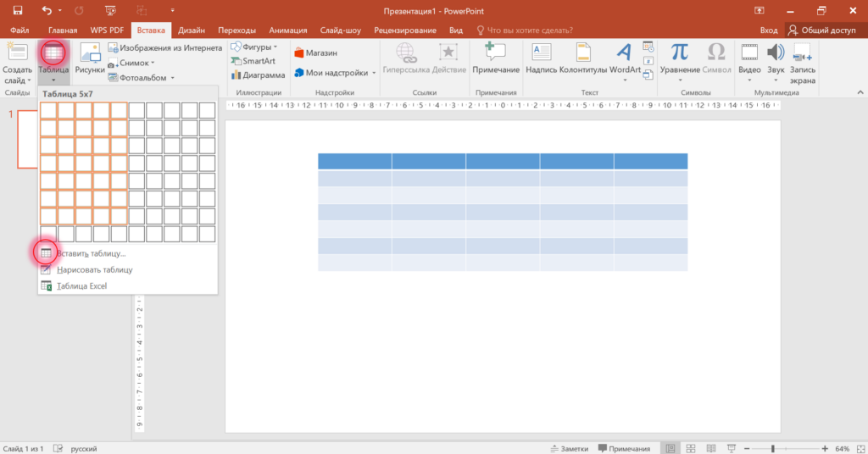Choose Вставить таблицу… menu entry
This screenshot has width=868, height=454.
coord(127,253)
